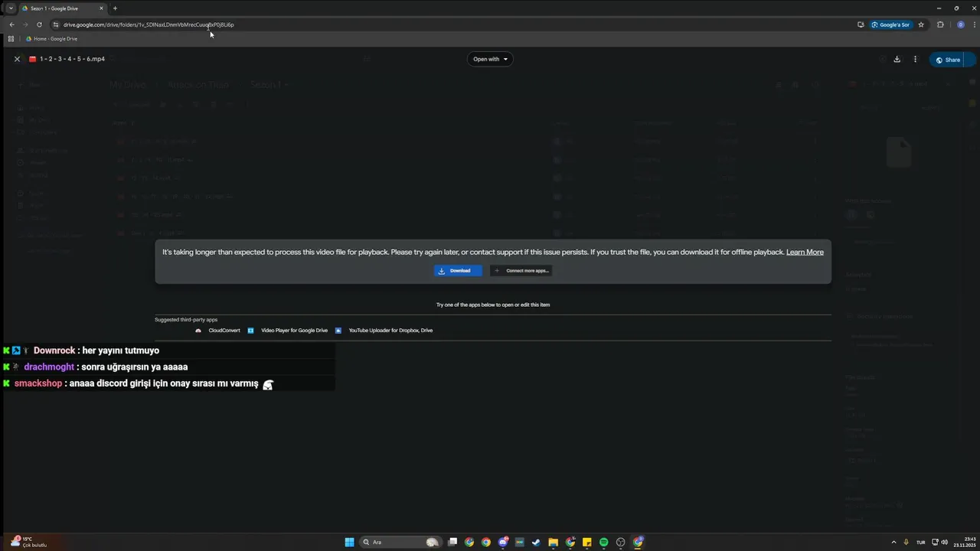Show hidden system tray icons chevron
Screen dimensions: 980x551
(895, 543)
